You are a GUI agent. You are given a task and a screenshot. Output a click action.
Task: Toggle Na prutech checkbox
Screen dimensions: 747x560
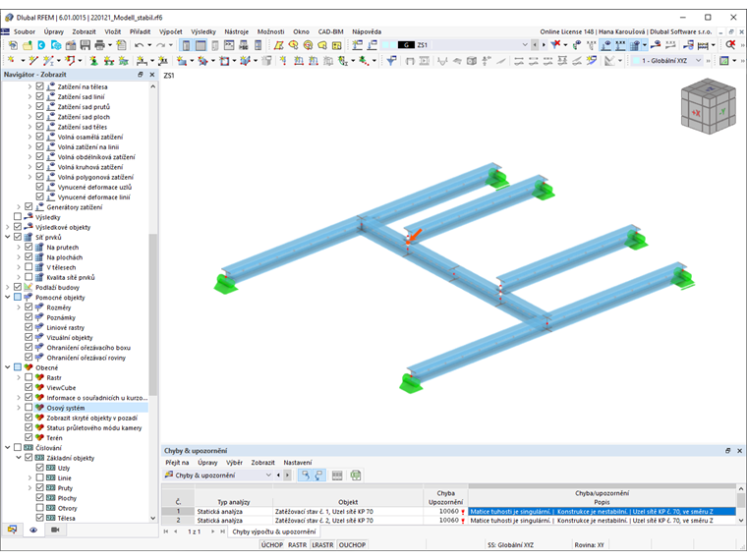29,247
